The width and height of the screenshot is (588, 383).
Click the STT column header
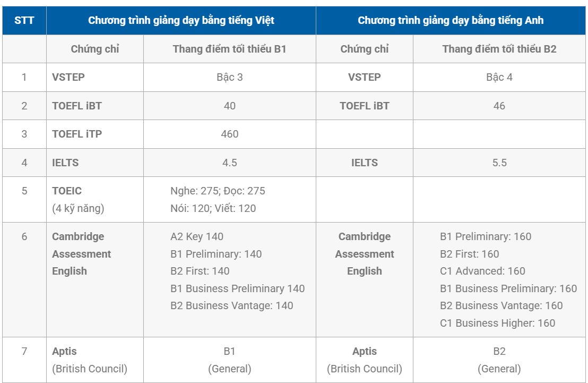(x=24, y=20)
